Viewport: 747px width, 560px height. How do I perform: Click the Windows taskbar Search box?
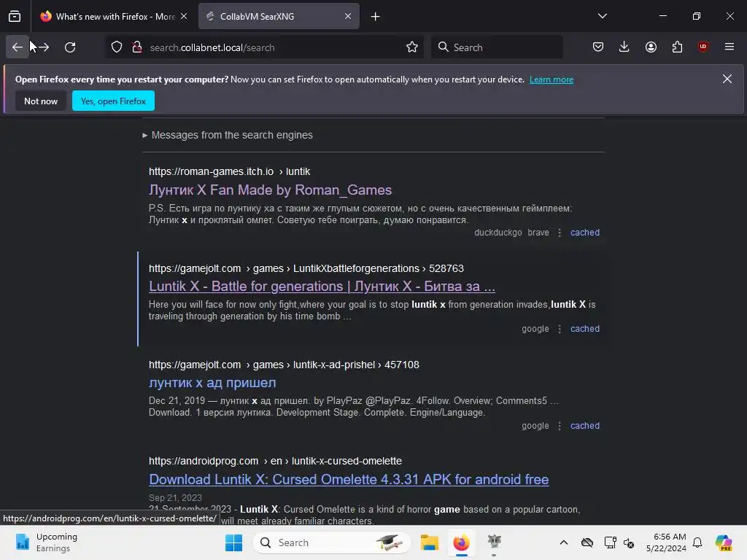point(332,542)
